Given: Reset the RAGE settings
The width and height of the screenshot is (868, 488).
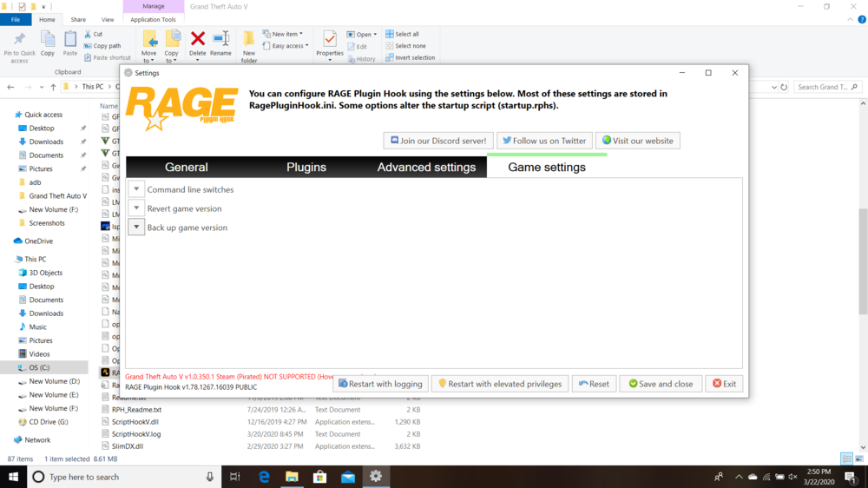Looking at the screenshot, I should (x=594, y=384).
